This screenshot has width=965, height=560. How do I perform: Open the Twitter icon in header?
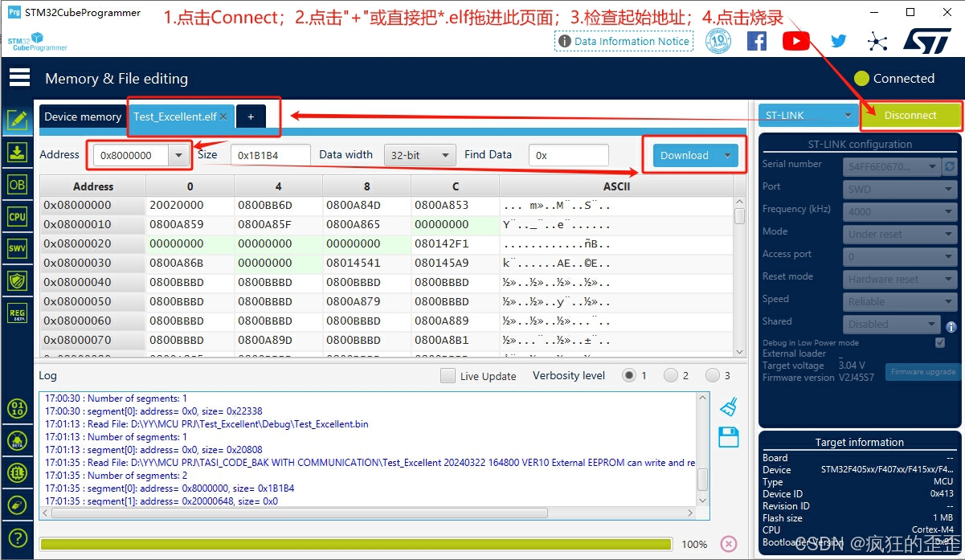point(839,41)
